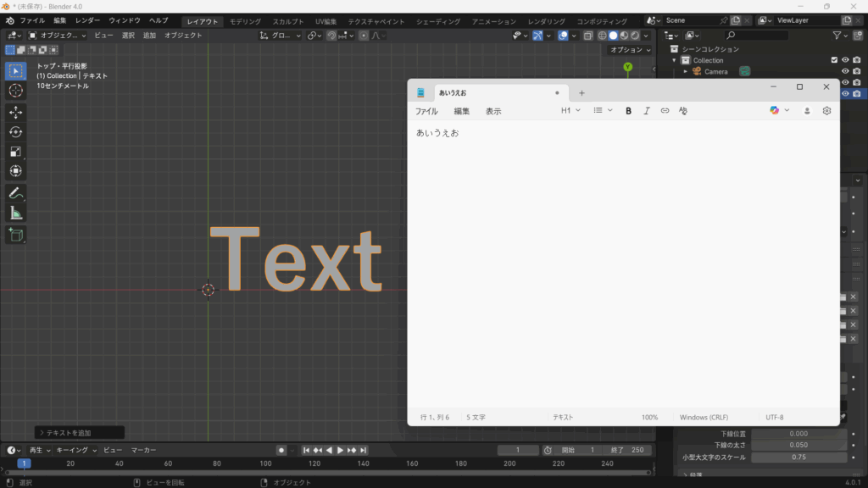Image resolution: width=868 pixels, height=488 pixels.
Task: Select the Scale tool in the left toolbar
Action: pos(15,152)
